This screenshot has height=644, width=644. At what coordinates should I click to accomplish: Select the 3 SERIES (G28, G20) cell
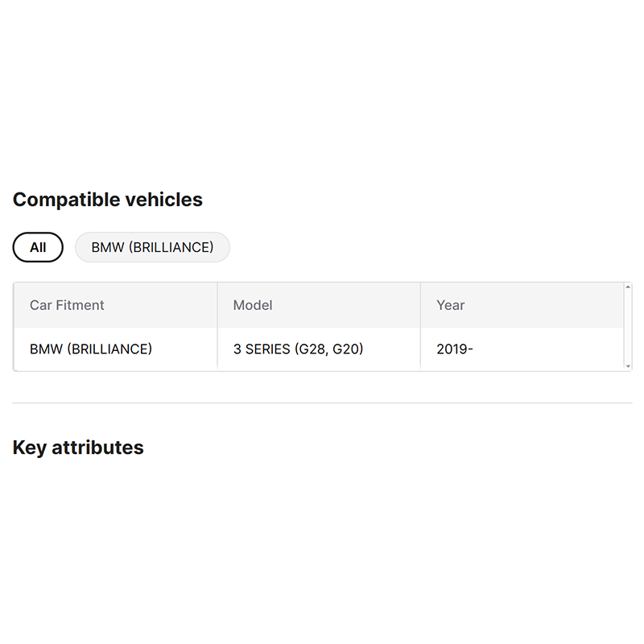298,349
